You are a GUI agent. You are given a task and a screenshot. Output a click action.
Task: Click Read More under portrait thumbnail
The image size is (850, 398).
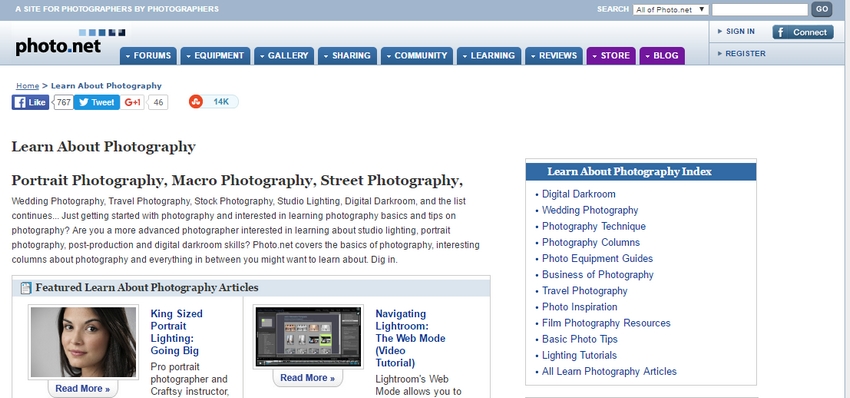tap(82, 388)
